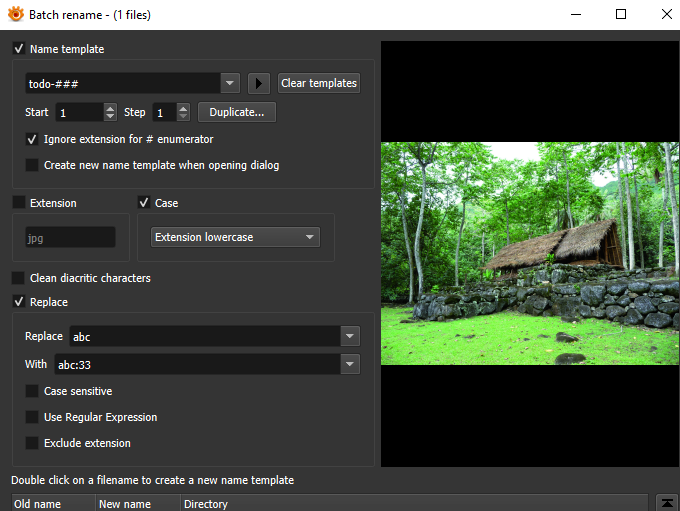Expand the With field dropdown arrow
The height and width of the screenshot is (511, 680).
coord(349,364)
